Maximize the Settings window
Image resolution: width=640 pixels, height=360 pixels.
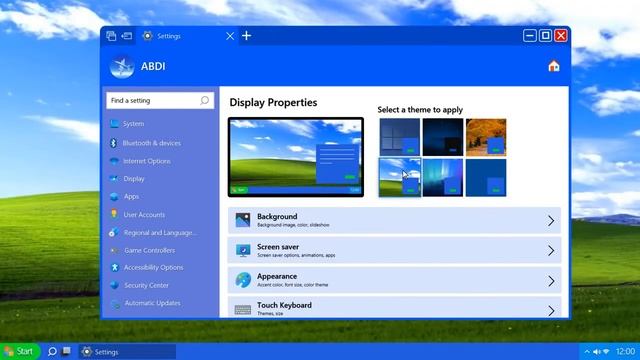pyautogui.click(x=545, y=36)
